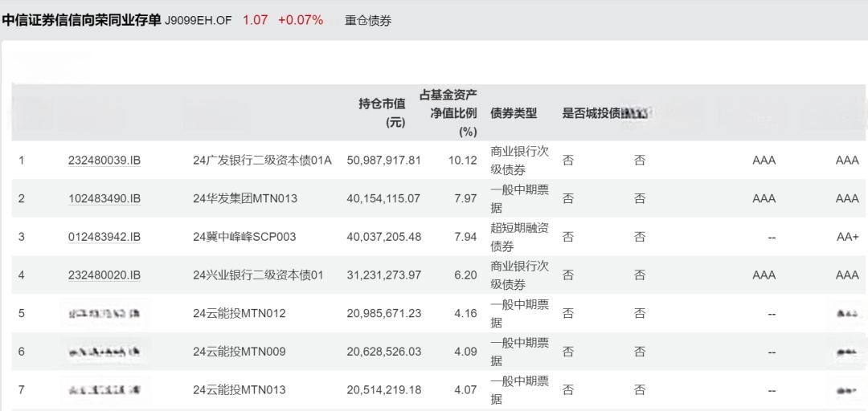
Task: Click the fund code J9099EH.OF
Action: coord(199,21)
